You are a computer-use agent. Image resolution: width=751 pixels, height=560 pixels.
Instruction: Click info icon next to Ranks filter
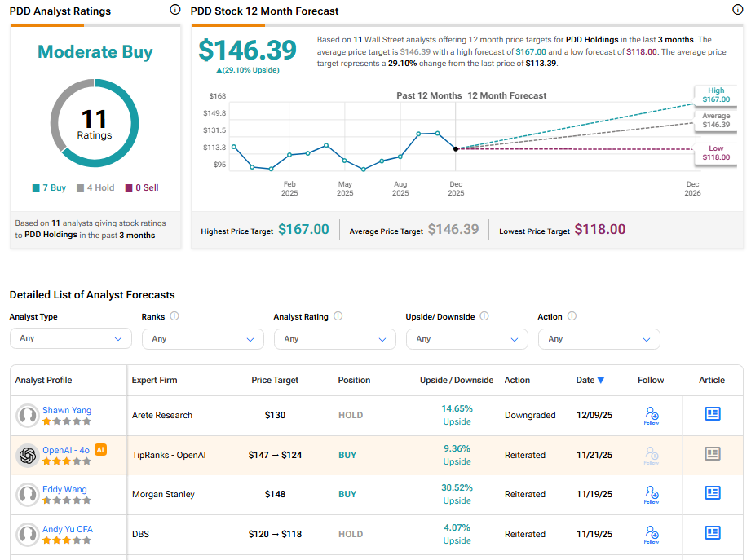click(x=174, y=316)
